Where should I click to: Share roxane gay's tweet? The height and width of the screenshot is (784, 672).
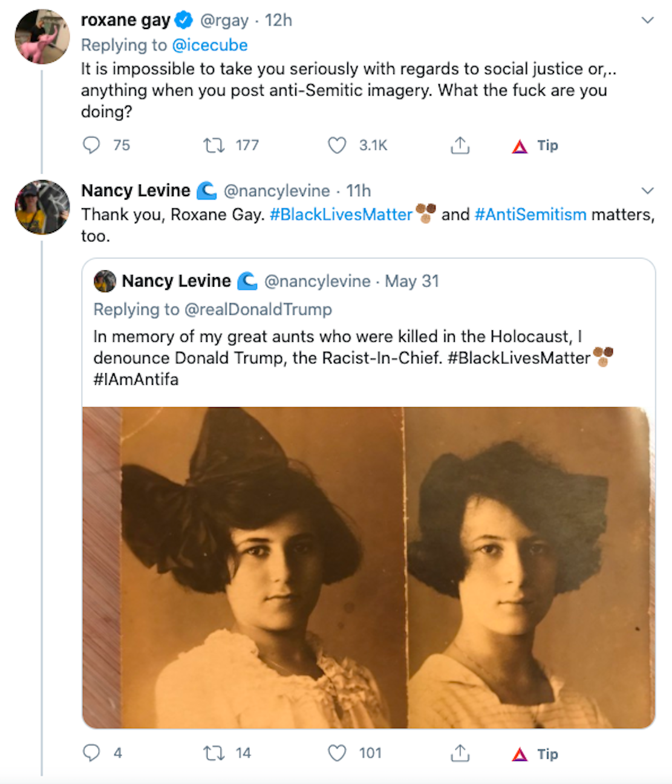460,145
